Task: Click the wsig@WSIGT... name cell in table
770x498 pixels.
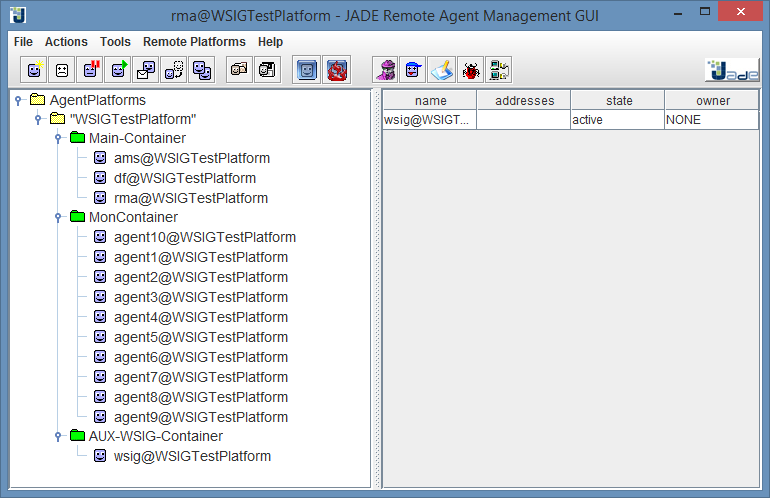Action: coord(430,120)
